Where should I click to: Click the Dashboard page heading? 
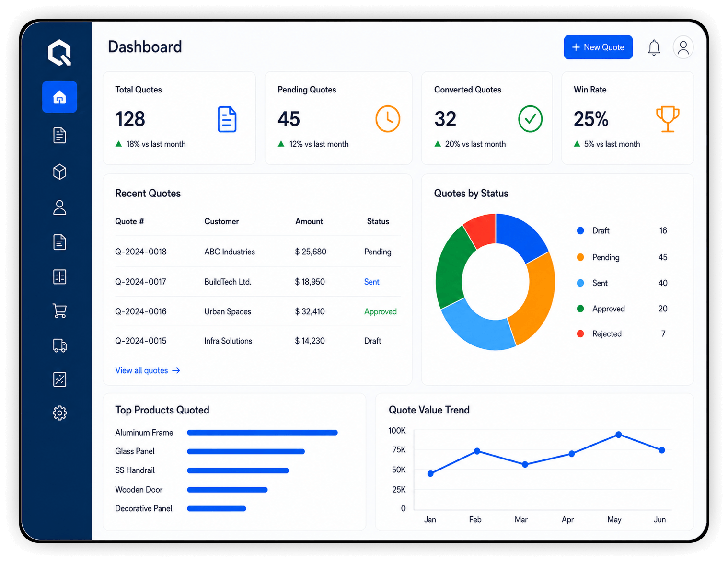coord(145,46)
